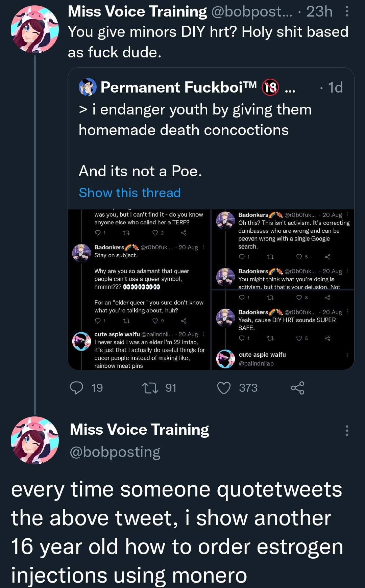Tap Permanent Fuckboi's small profile picture
Viewport: 365px width, 588px height.
88,87
